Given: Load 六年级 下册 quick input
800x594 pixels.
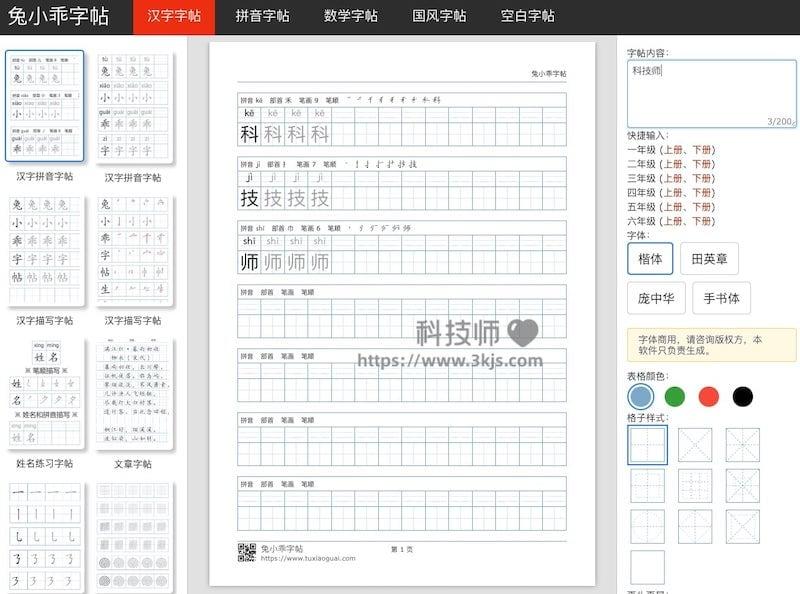Looking at the screenshot, I should click(702, 221).
